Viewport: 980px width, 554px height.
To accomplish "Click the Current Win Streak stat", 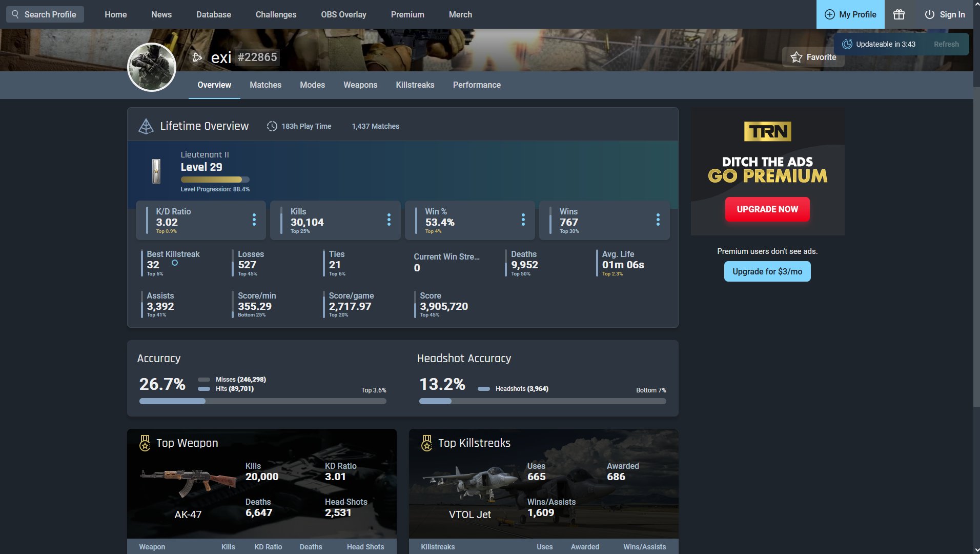I will 446,263.
